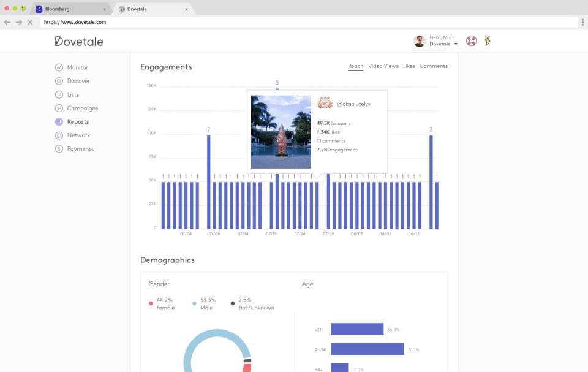Click the palm tree post thumbnail
Image resolution: width=588 pixels, height=372 pixels.
[281, 131]
